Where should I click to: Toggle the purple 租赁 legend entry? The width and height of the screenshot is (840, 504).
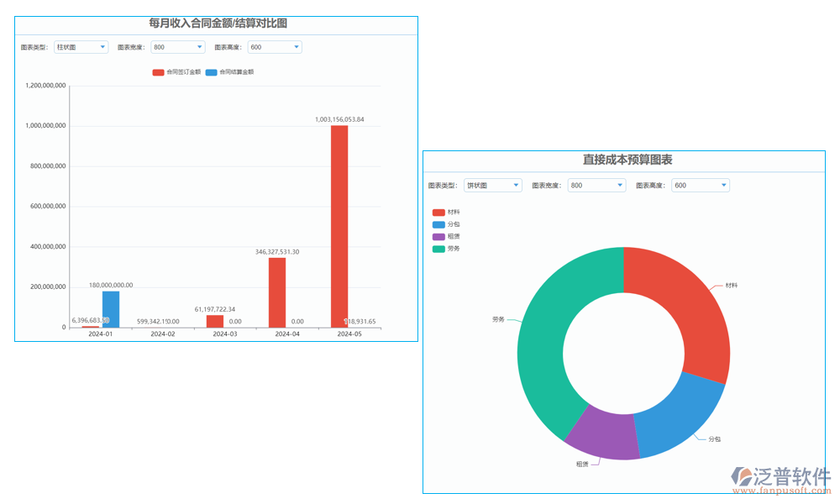pyautogui.click(x=446, y=237)
